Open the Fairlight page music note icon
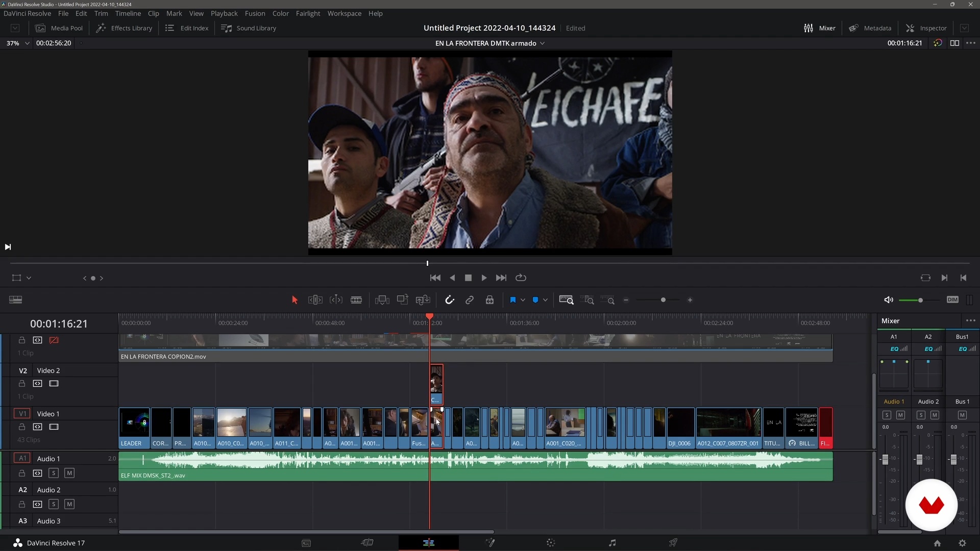 (x=612, y=543)
